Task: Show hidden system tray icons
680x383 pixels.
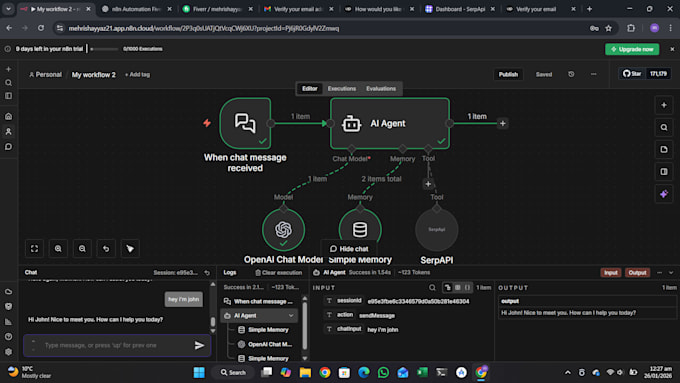Action: (567, 372)
